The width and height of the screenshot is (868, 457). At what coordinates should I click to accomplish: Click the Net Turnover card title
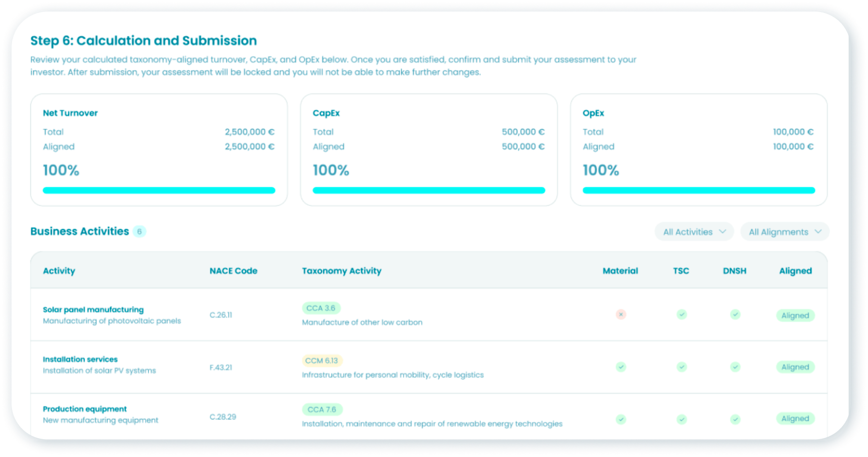pos(70,113)
